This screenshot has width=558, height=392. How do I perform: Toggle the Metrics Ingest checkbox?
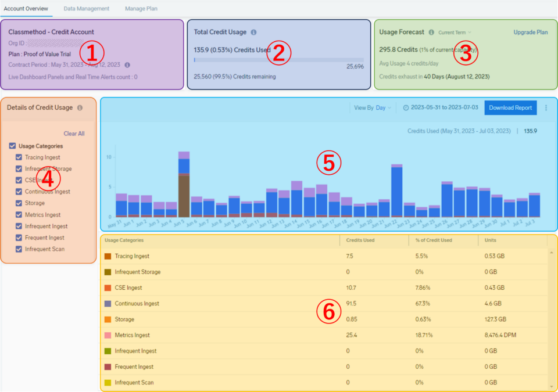[x=19, y=215]
